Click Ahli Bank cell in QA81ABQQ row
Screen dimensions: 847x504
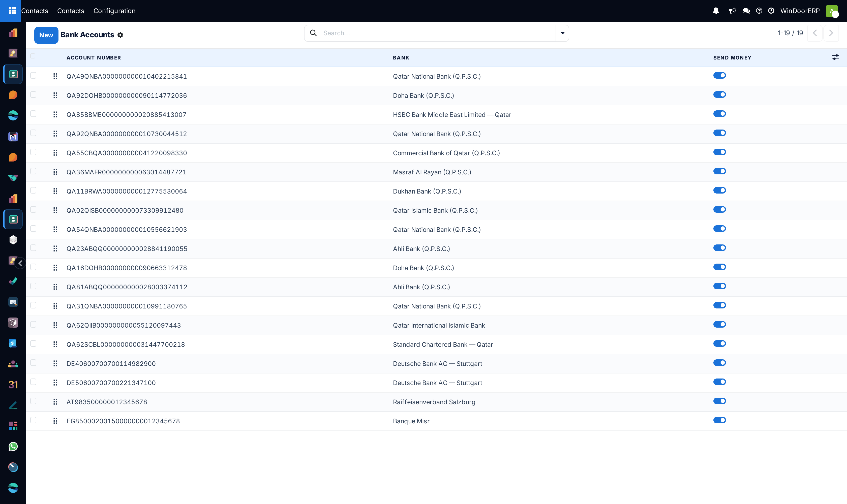pyautogui.click(x=421, y=287)
